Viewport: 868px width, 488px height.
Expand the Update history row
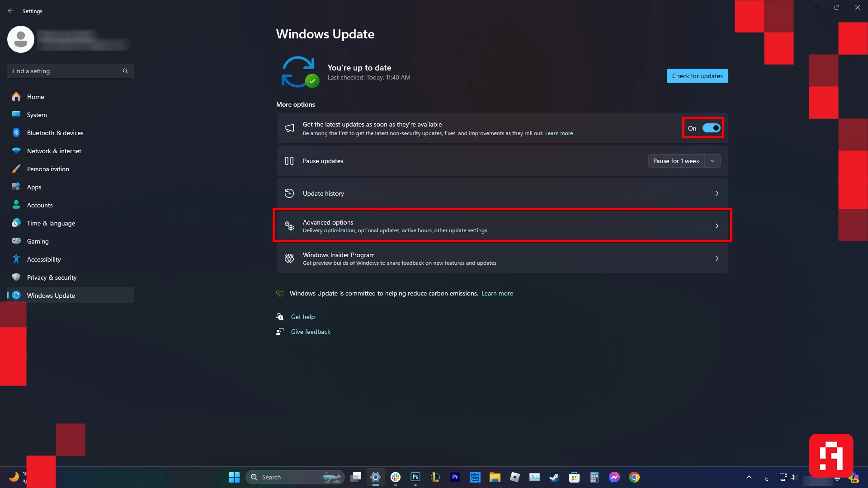[502, 193]
